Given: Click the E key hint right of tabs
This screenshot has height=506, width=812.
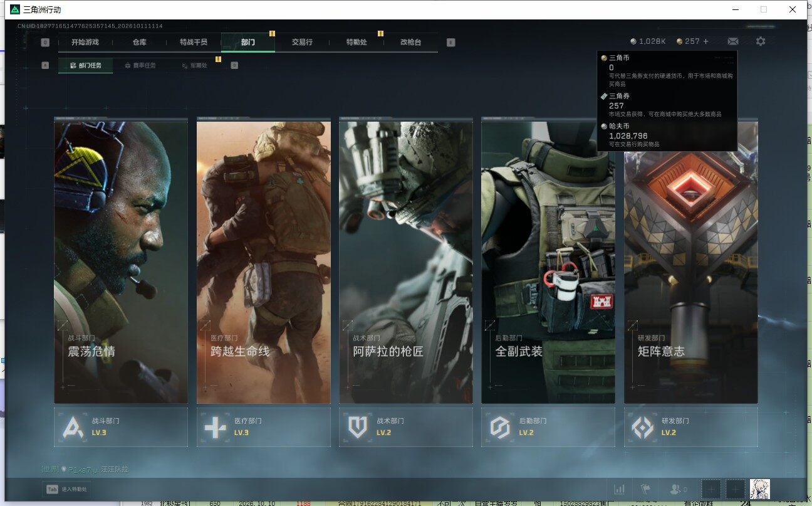Looking at the screenshot, I should (451, 43).
